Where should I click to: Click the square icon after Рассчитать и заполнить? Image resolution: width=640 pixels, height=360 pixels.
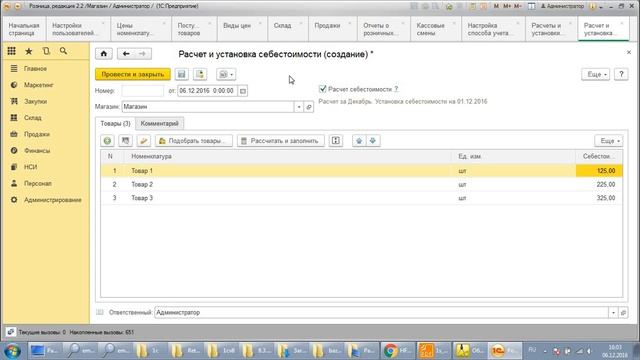[x=336, y=141]
